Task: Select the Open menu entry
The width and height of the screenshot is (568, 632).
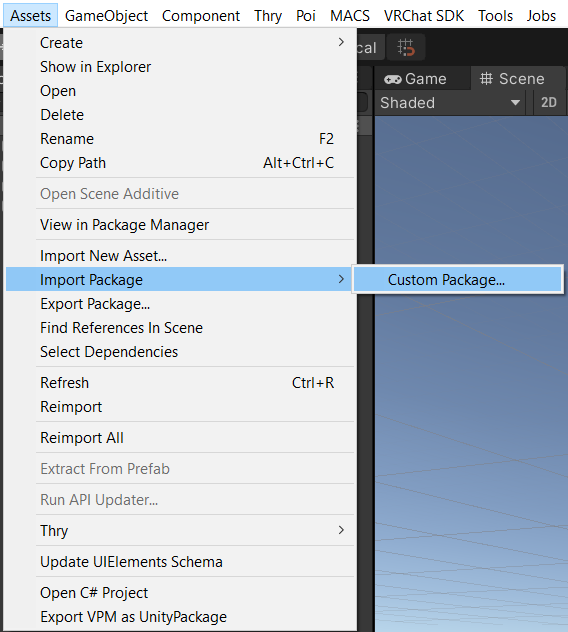Action: click(x=179, y=91)
